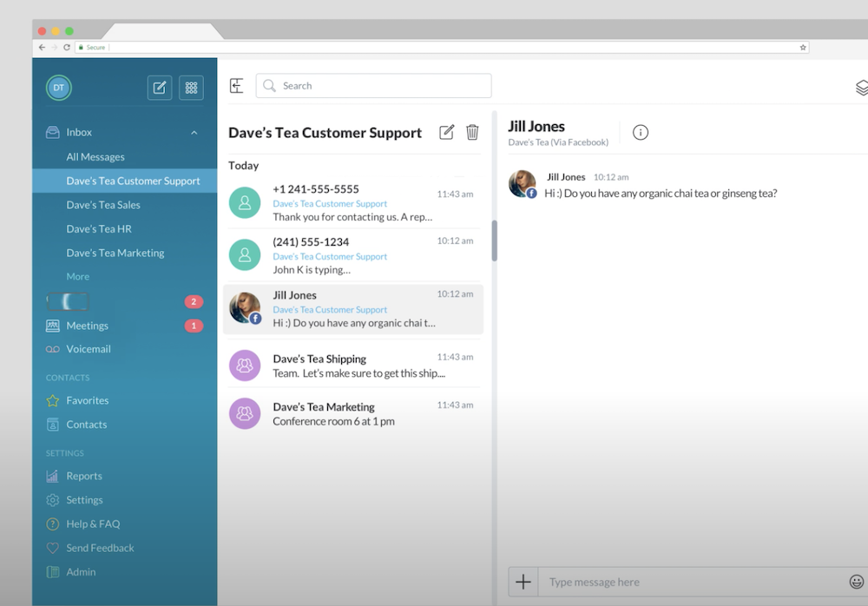Click the plus attachment button
Screen dimensions: 868x606
(x=523, y=582)
